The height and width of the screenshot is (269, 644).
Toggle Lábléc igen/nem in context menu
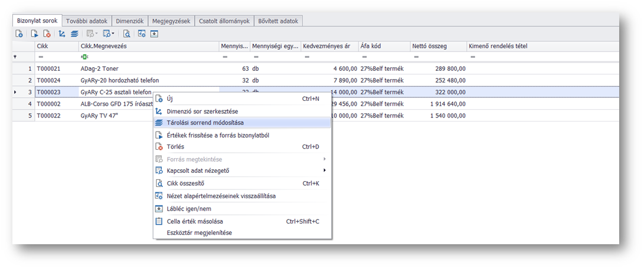[x=189, y=209]
